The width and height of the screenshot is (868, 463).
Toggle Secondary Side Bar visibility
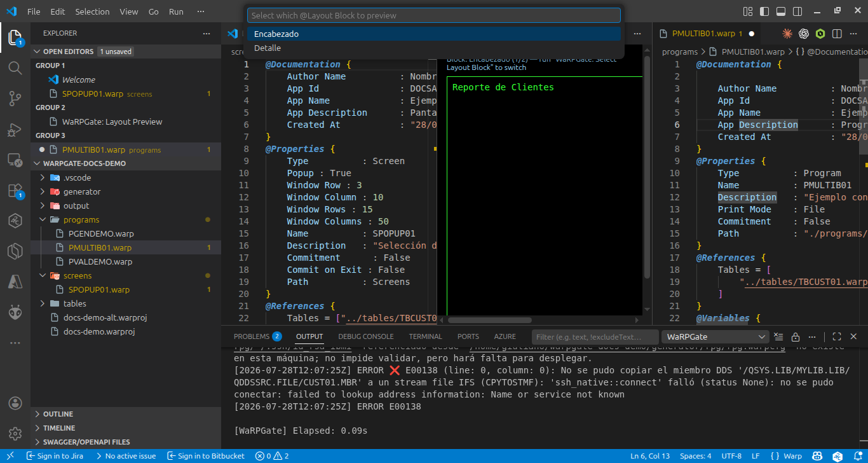798,11
